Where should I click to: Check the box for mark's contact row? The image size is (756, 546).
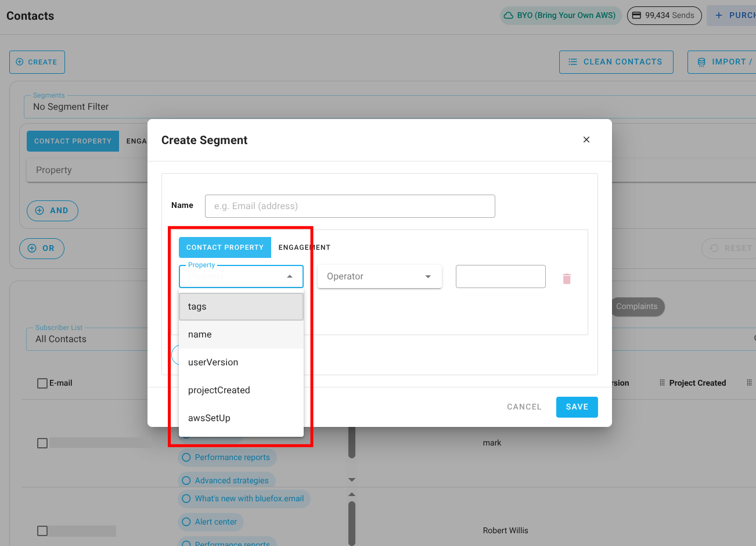(42, 443)
